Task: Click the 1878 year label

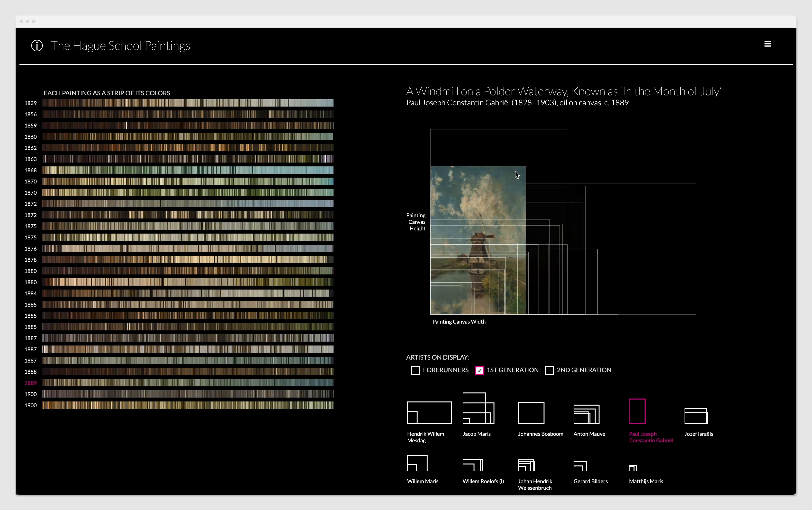Action: [x=30, y=260]
